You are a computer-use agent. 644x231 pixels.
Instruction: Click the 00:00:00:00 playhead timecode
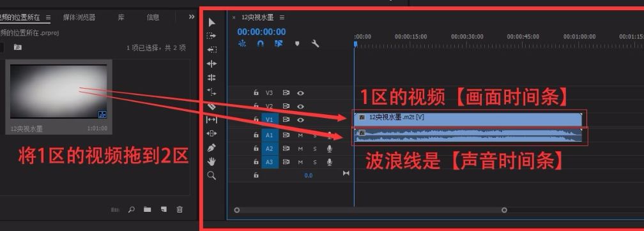tap(261, 32)
